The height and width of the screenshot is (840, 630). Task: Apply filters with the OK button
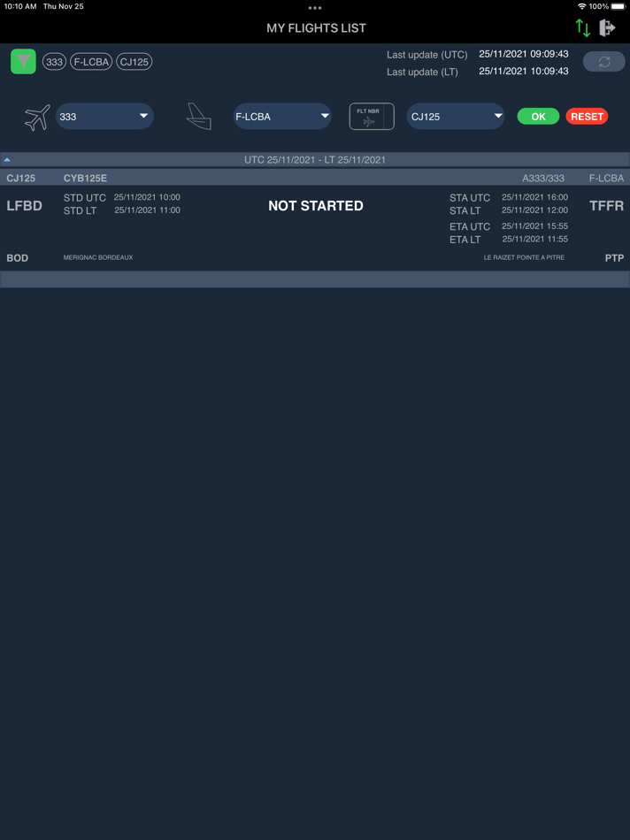(538, 116)
